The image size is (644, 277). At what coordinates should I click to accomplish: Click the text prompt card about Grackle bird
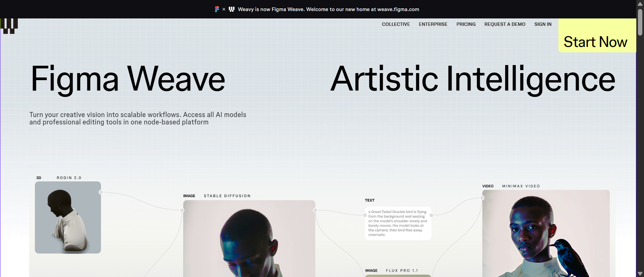pos(398,223)
